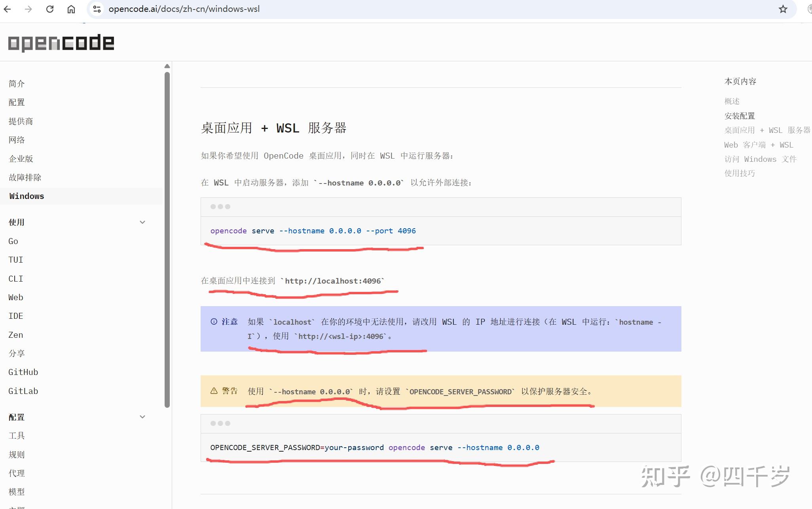The height and width of the screenshot is (509, 812).
Task: Open 规则 sidebar page
Action: coord(17,455)
